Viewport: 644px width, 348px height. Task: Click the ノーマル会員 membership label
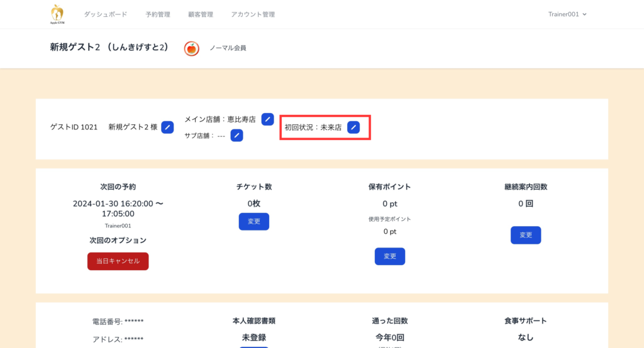click(x=228, y=48)
